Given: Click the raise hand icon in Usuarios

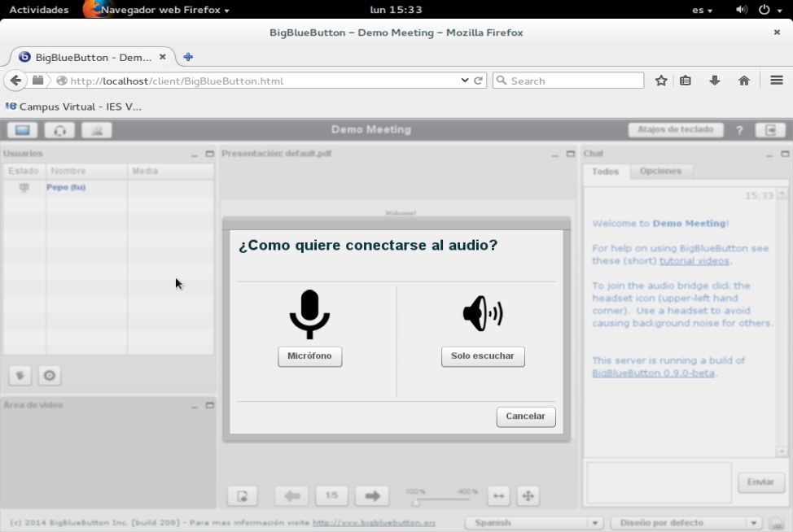Looking at the screenshot, I should [x=22, y=375].
